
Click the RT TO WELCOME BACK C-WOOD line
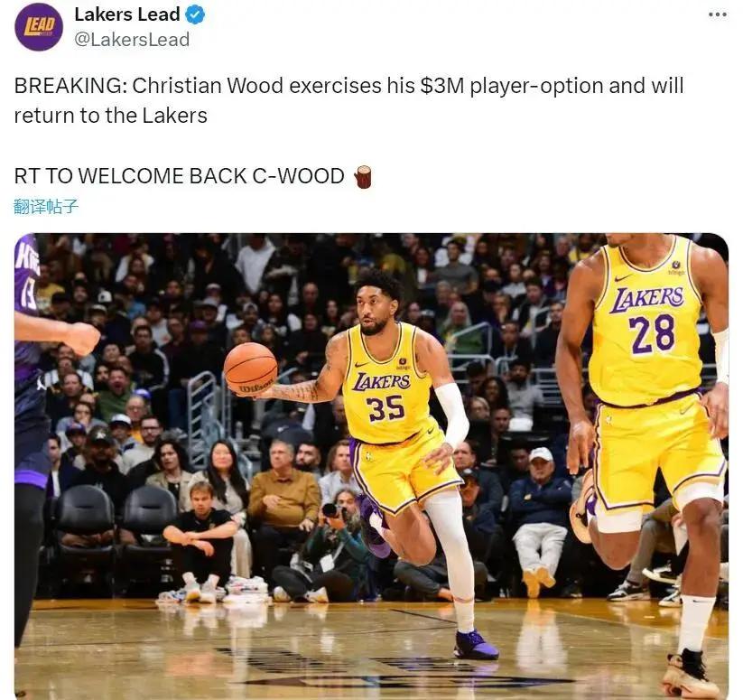pos(179,176)
